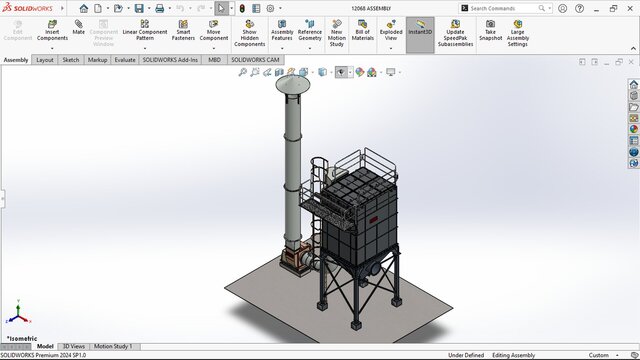Expand the Hide/Show Items dropdown arrow
Viewport: 640px width, 360px height.
[x=350, y=72]
